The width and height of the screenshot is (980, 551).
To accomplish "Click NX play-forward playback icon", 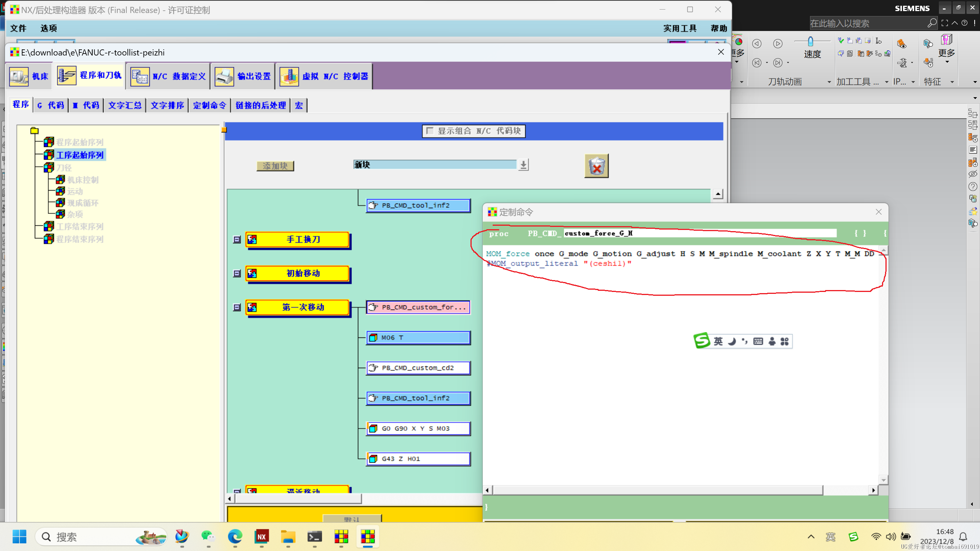I will pyautogui.click(x=777, y=44).
